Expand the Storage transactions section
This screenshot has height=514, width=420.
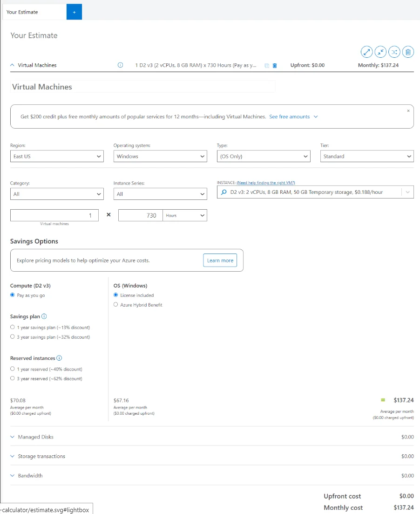[12, 456]
